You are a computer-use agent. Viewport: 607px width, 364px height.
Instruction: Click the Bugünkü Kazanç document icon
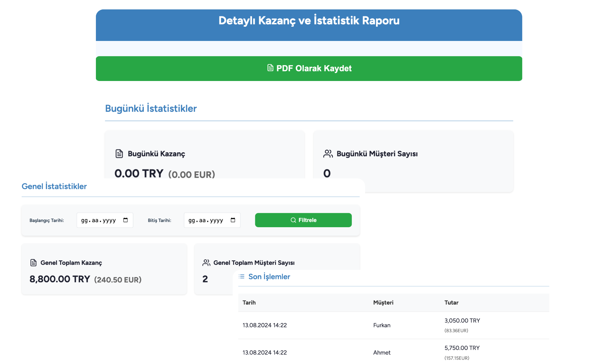(119, 154)
